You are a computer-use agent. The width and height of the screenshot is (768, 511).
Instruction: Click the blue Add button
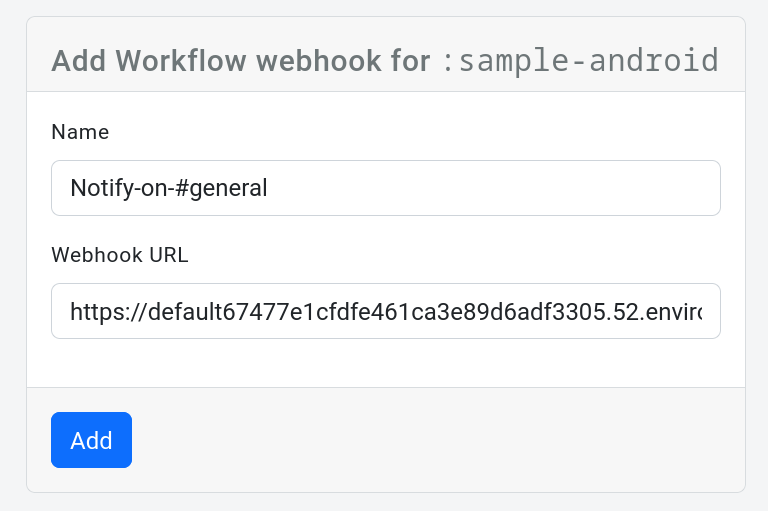(91, 440)
